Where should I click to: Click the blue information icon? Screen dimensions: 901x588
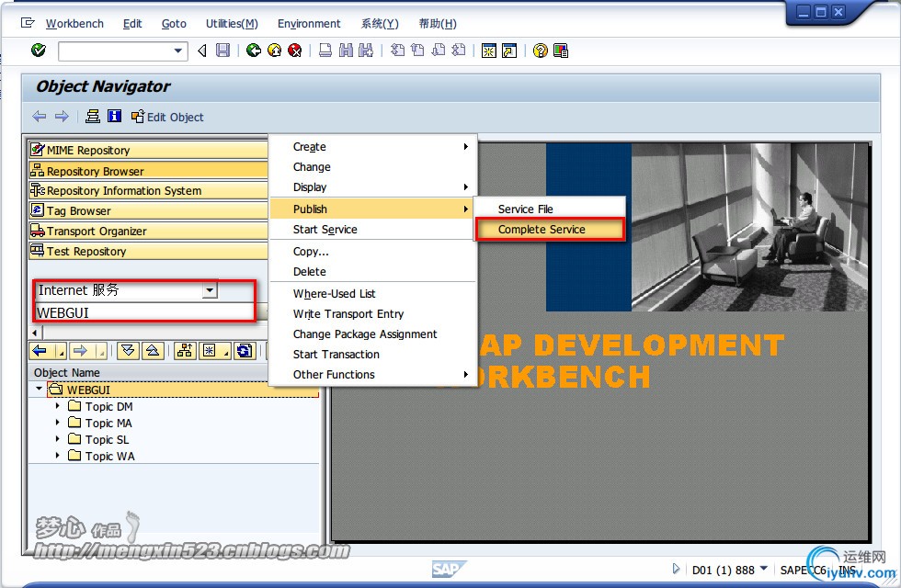114,117
